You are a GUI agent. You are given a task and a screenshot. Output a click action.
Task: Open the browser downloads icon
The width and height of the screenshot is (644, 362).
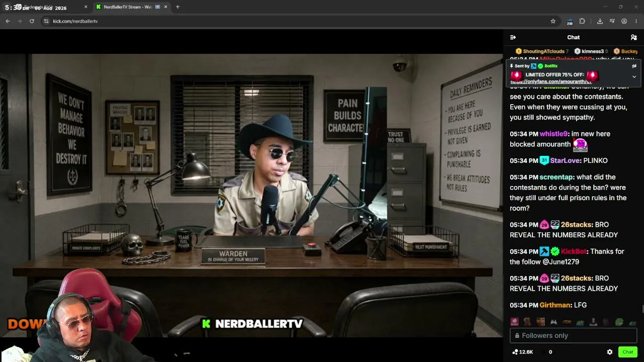tap(600, 21)
